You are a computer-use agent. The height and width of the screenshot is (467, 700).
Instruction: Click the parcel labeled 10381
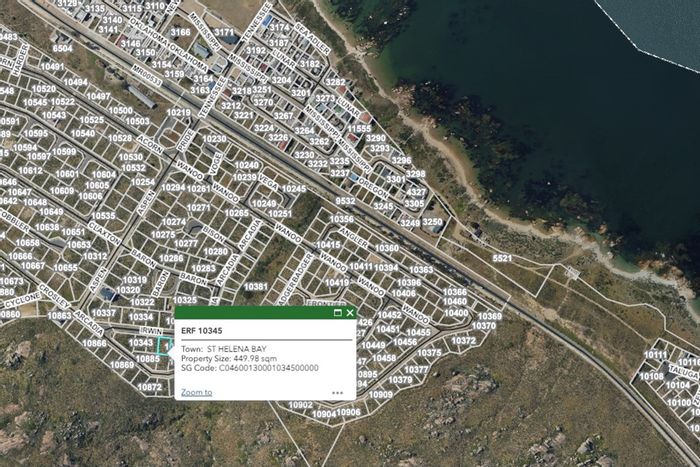256,287
